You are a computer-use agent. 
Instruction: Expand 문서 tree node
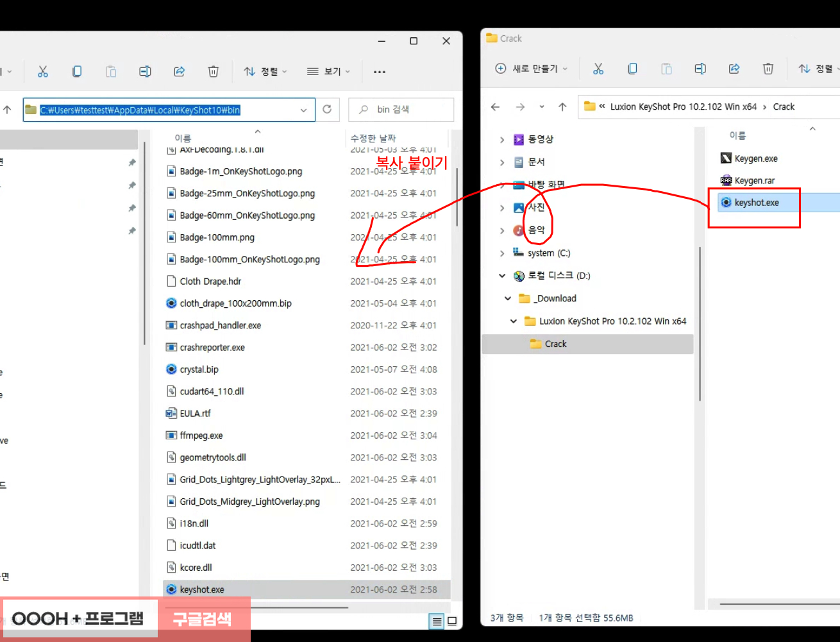pos(502,162)
